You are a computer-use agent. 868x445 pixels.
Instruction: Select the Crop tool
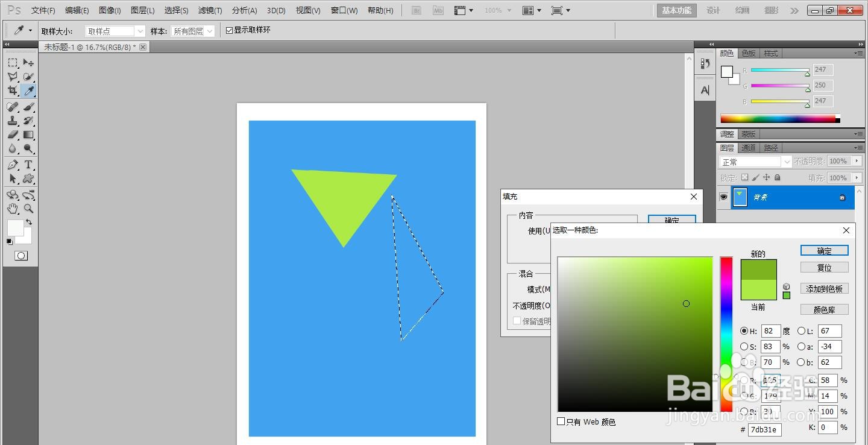[x=13, y=90]
